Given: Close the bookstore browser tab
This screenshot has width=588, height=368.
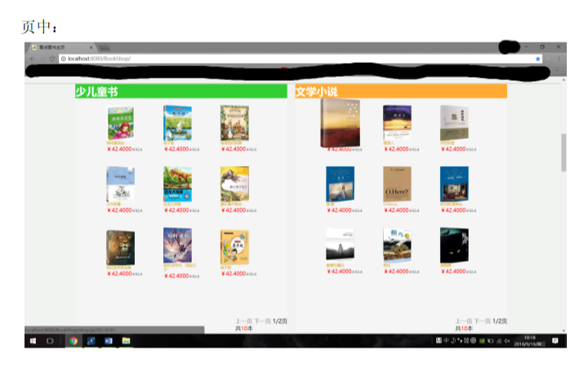Looking at the screenshot, I should pos(91,47).
